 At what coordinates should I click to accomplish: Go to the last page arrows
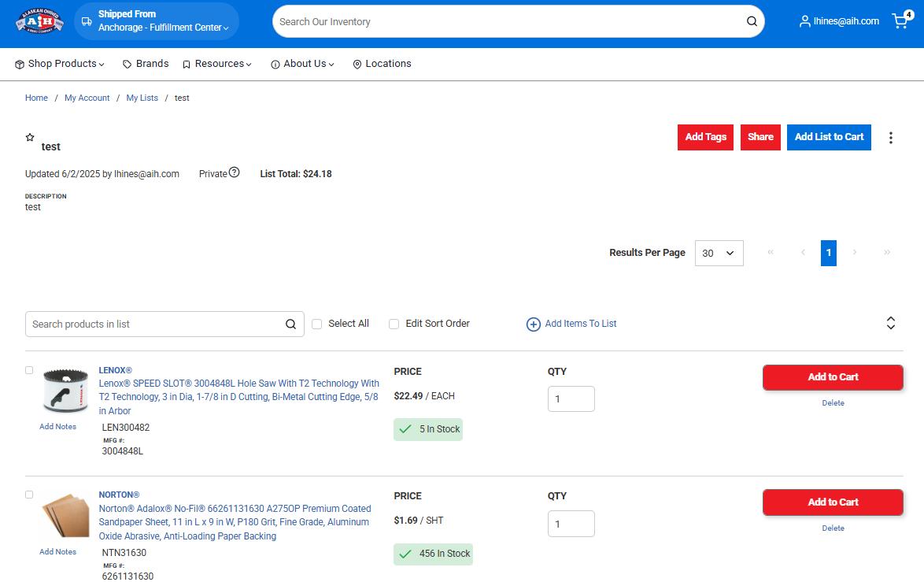tap(887, 252)
